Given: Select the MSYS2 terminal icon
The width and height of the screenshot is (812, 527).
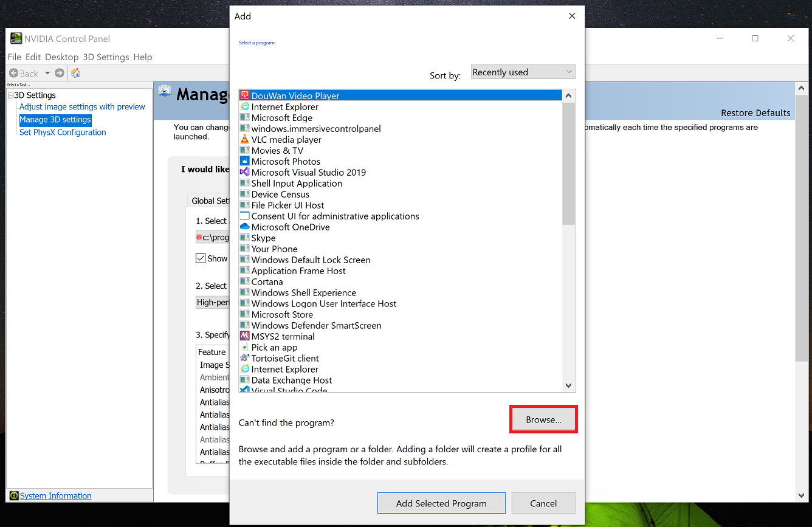Looking at the screenshot, I should click(245, 336).
